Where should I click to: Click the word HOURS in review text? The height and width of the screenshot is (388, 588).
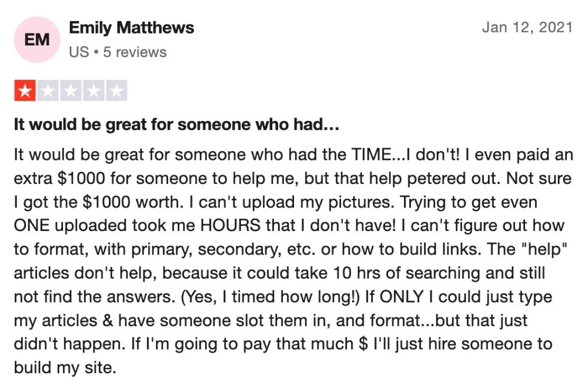tap(230, 226)
